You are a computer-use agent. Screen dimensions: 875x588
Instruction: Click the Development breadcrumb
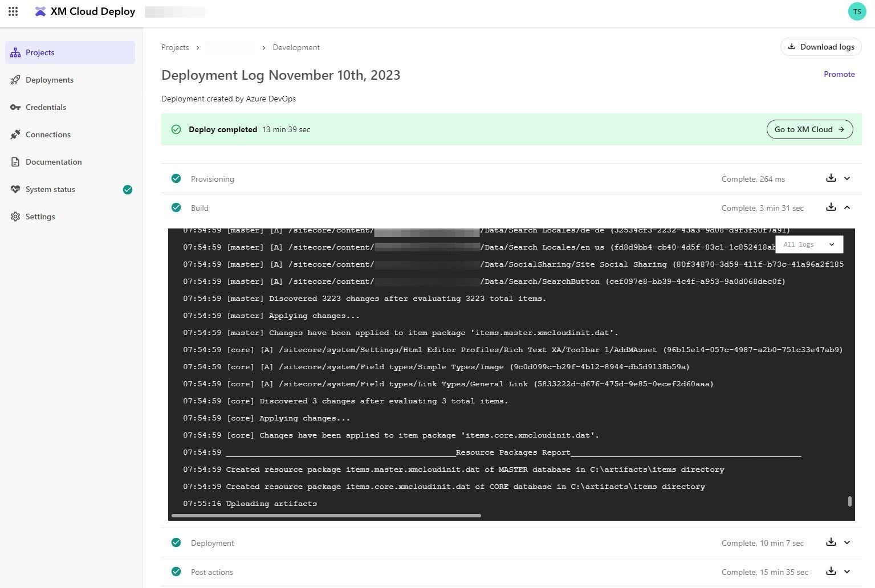click(296, 47)
